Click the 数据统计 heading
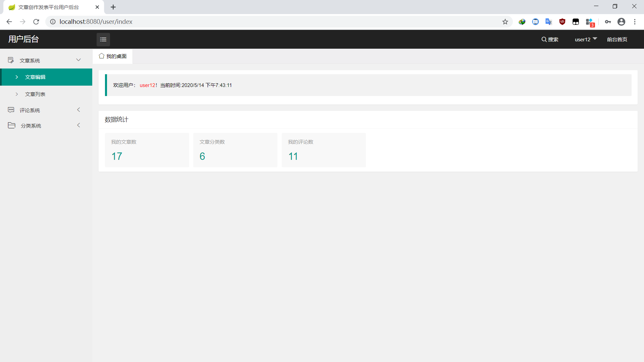This screenshot has height=362, width=644. [116, 120]
